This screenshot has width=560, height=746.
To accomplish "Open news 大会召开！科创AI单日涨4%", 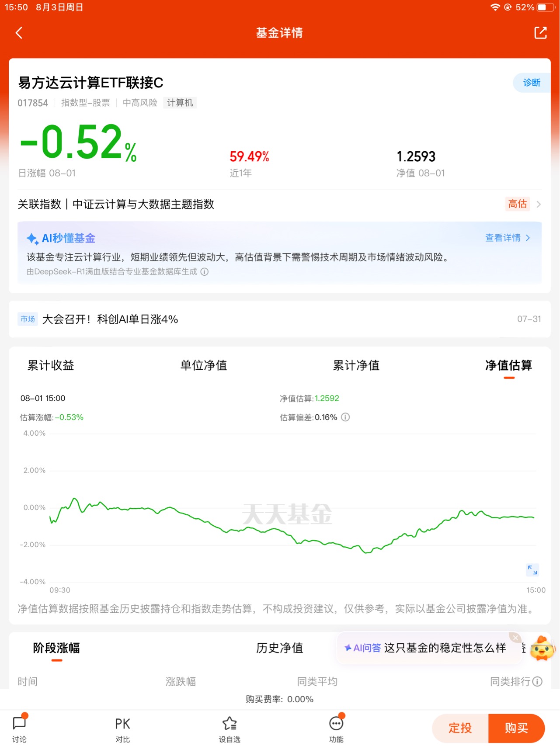I will pyautogui.click(x=110, y=319).
